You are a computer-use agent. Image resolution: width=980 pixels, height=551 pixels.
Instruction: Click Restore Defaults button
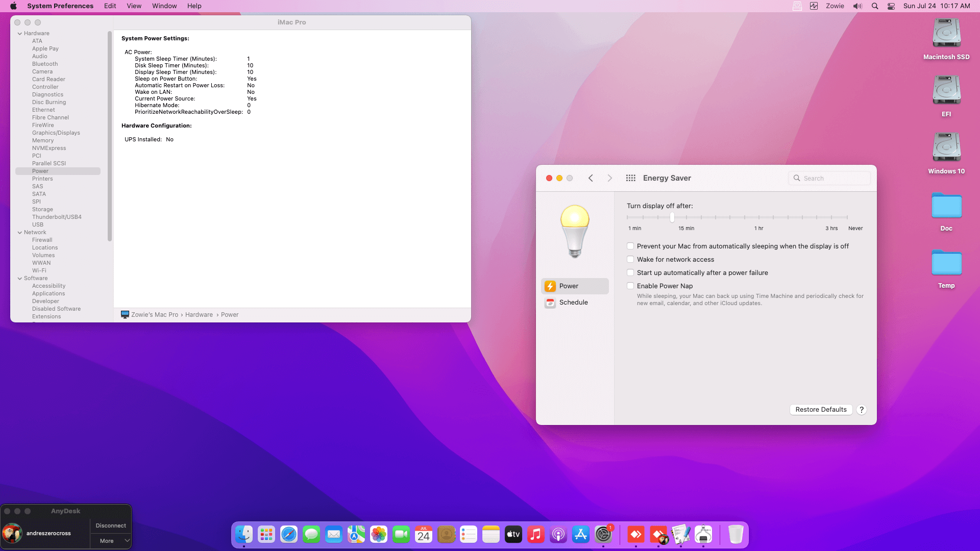click(x=821, y=410)
